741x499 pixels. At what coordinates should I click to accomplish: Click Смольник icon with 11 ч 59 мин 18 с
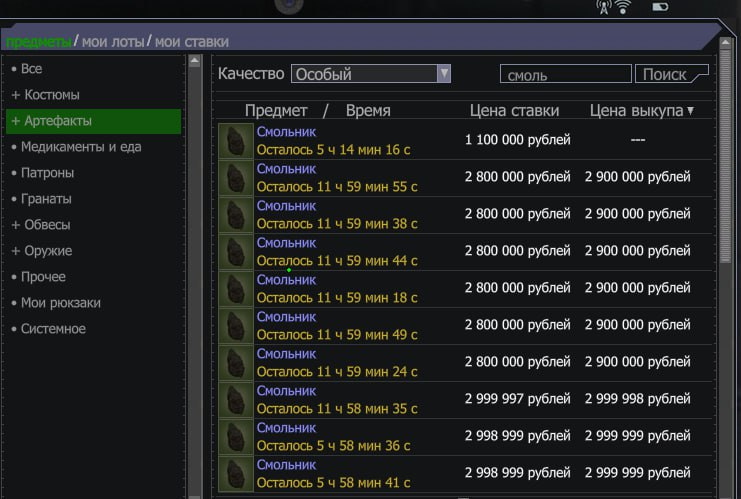point(236,288)
